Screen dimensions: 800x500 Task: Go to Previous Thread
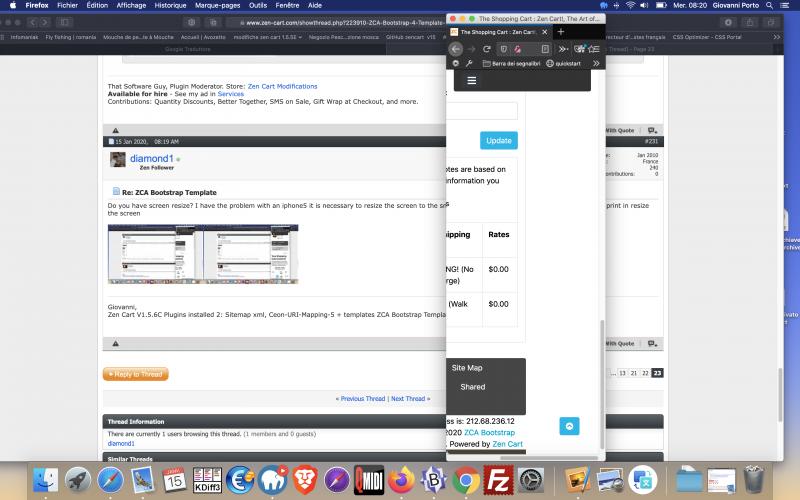tap(363, 398)
